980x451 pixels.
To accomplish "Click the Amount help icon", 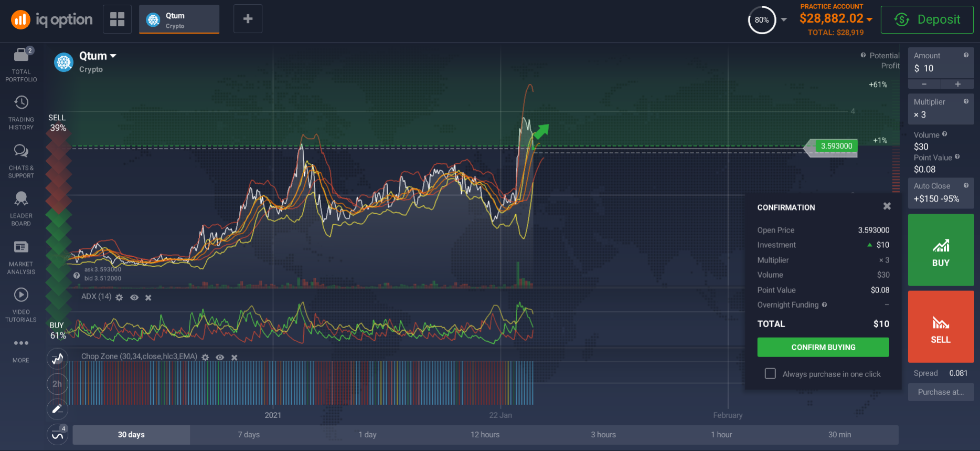I will click(966, 55).
